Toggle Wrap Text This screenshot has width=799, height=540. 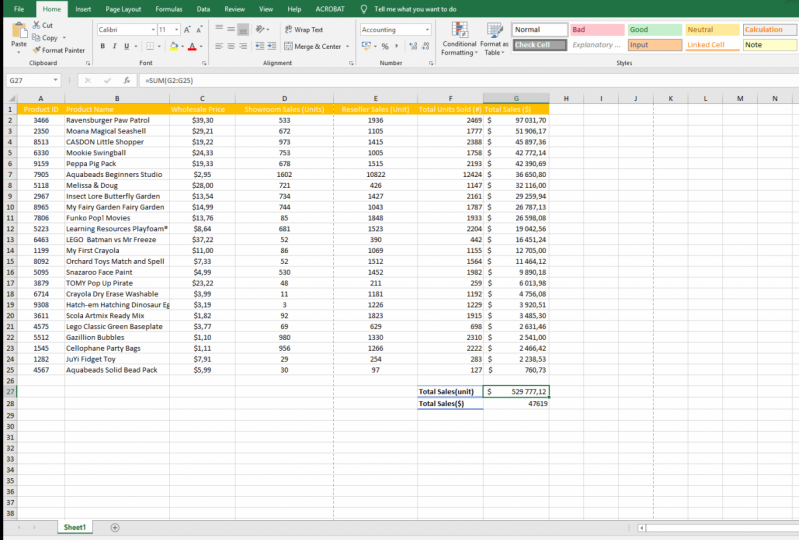tap(304, 30)
